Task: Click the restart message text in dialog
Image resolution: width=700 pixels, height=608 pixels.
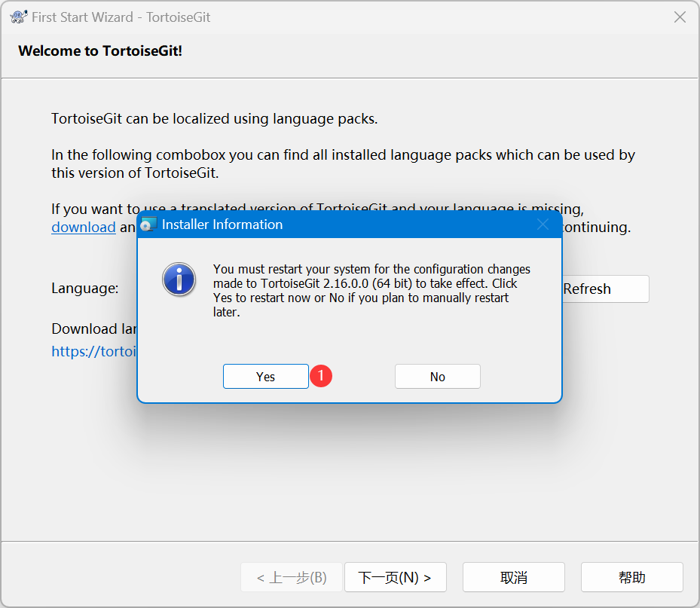Action: [371, 290]
